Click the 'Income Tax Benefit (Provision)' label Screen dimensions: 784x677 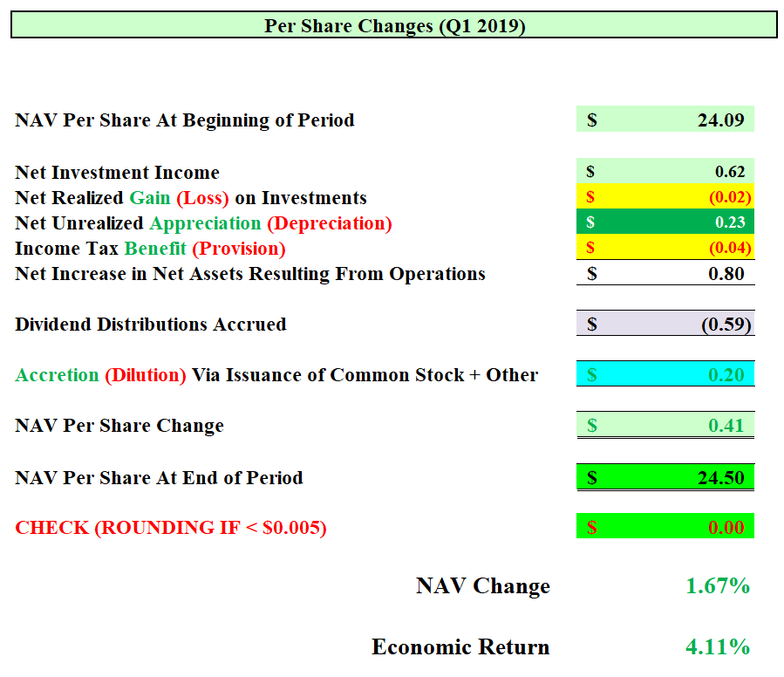[x=150, y=248]
